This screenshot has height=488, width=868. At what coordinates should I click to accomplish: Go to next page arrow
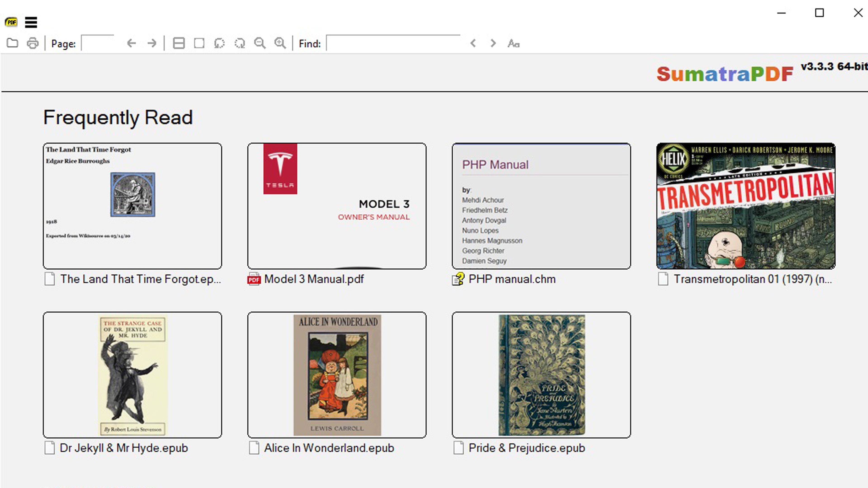pos(152,43)
